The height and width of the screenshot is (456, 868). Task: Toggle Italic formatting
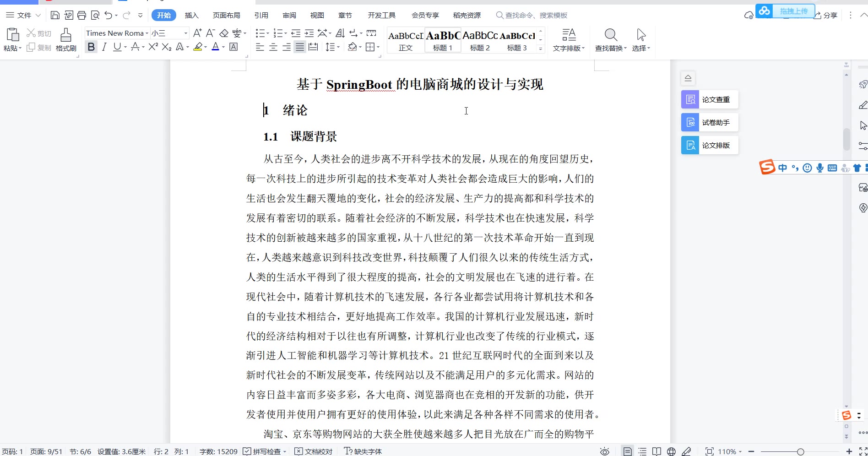pyautogui.click(x=104, y=47)
